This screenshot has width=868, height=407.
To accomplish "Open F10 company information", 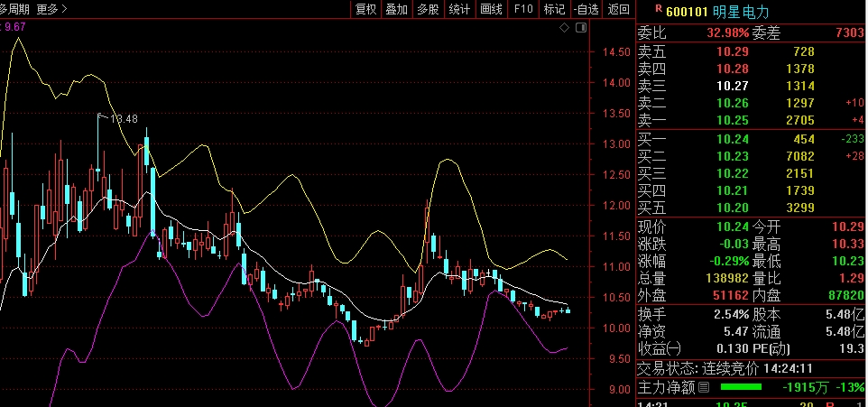I will pos(523,9).
